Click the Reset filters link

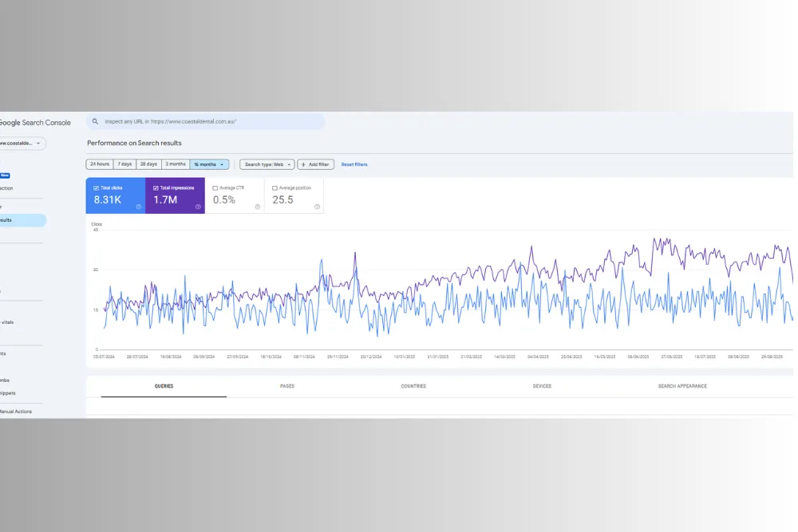click(354, 164)
